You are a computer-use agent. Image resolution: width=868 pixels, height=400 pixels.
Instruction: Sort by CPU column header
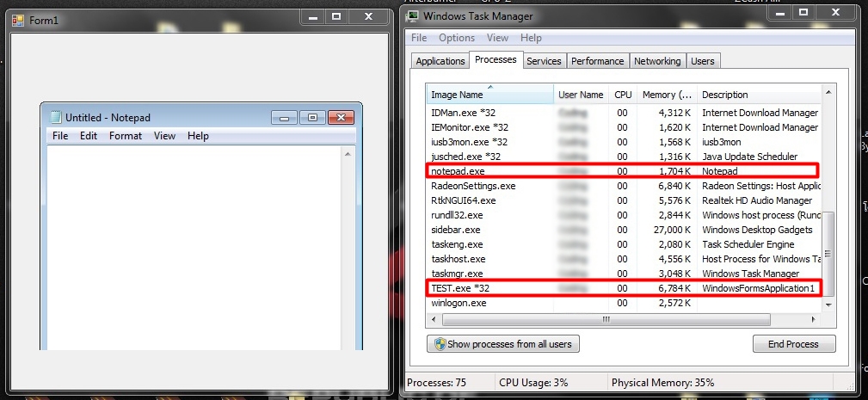[623, 95]
